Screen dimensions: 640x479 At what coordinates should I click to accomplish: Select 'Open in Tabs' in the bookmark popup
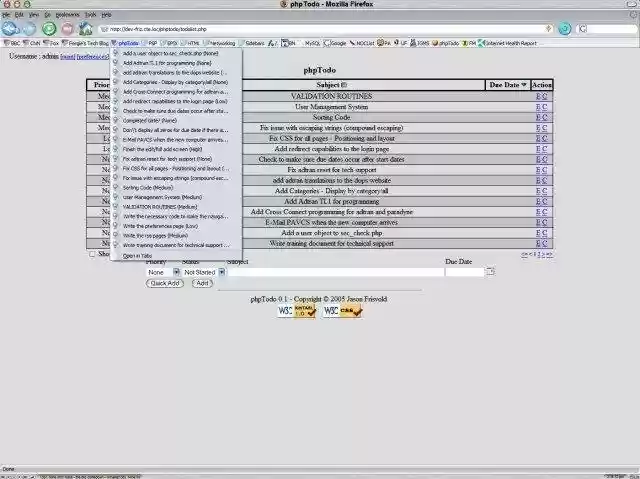pos(176,256)
